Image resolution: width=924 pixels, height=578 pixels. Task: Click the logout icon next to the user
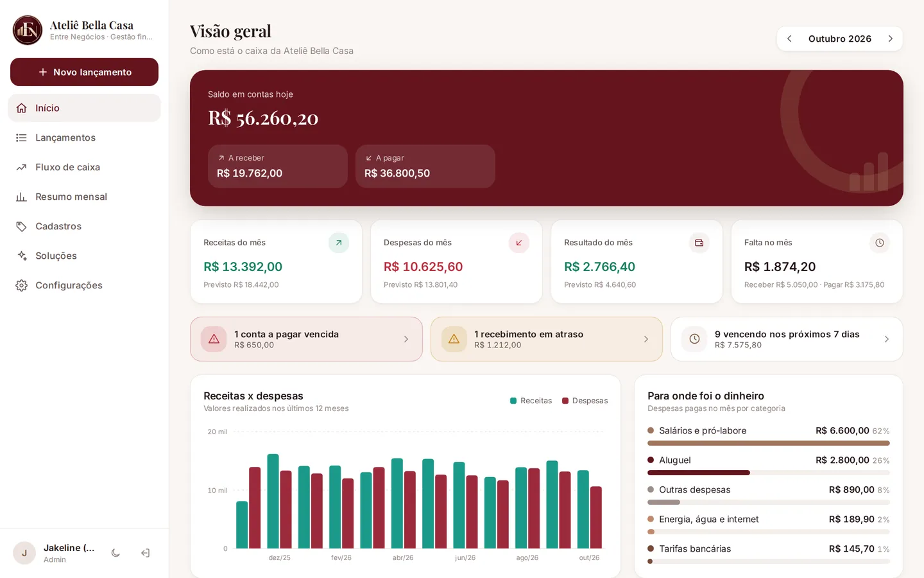[x=146, y=553]
